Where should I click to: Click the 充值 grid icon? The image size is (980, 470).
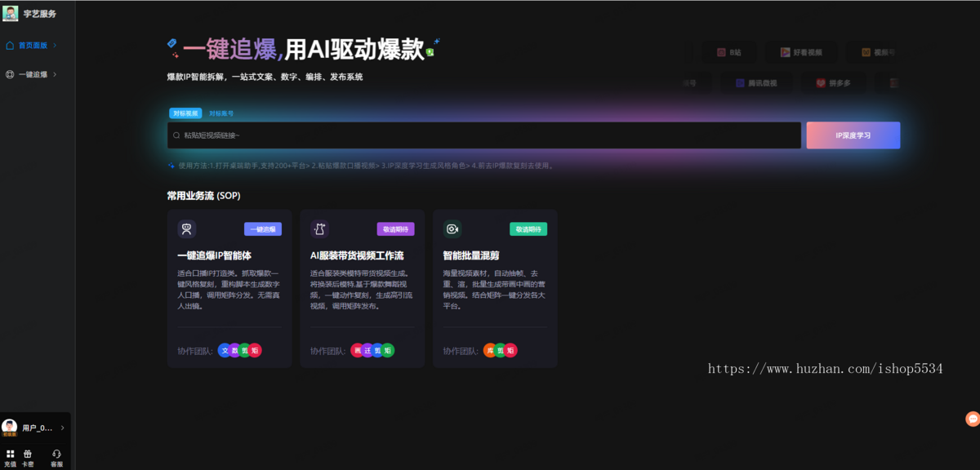click(10, 454)
